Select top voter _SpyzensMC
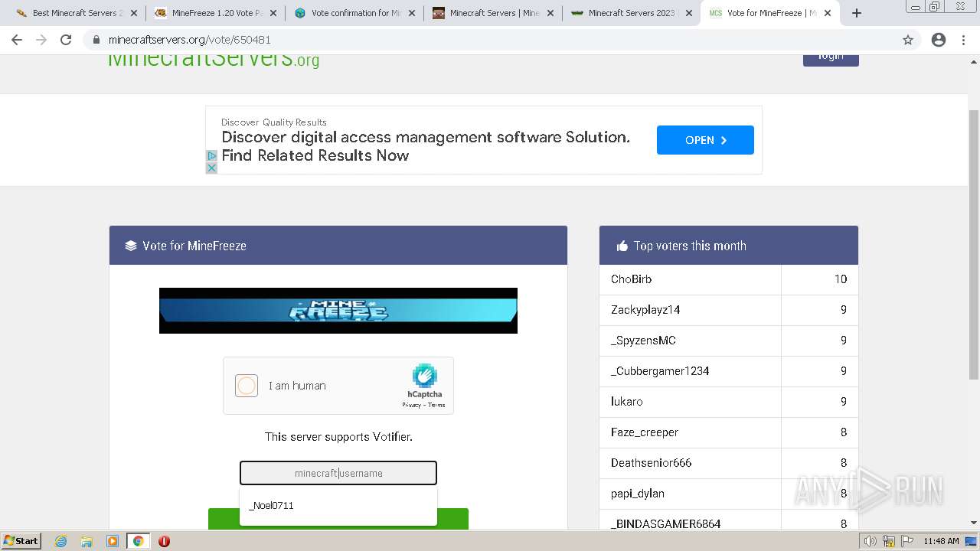This screenshot has height=551, width=980. [x=643, y=341]
